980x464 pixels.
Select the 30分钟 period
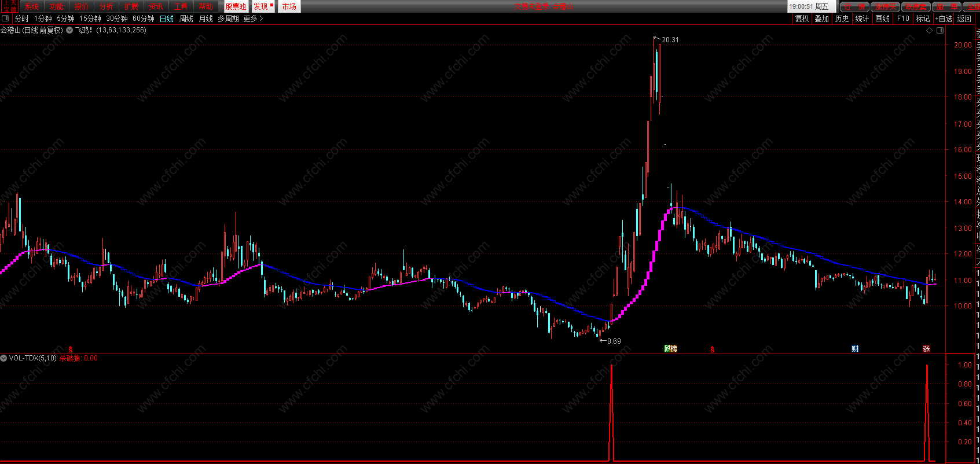point(117,19)
